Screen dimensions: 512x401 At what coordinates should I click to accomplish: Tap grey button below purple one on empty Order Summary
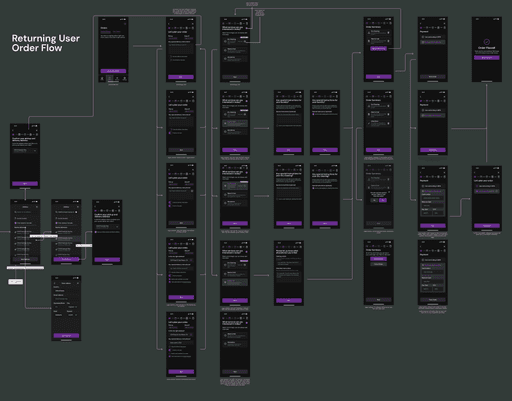pos(378,264)
